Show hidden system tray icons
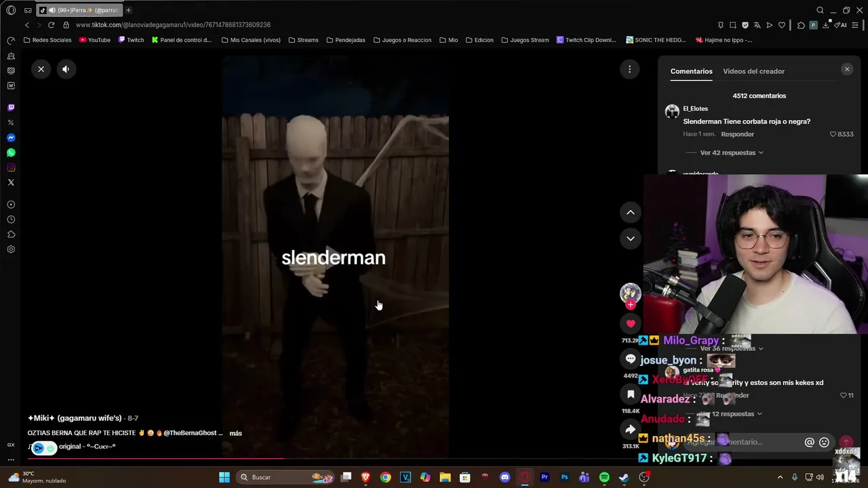 click(780, 477)
